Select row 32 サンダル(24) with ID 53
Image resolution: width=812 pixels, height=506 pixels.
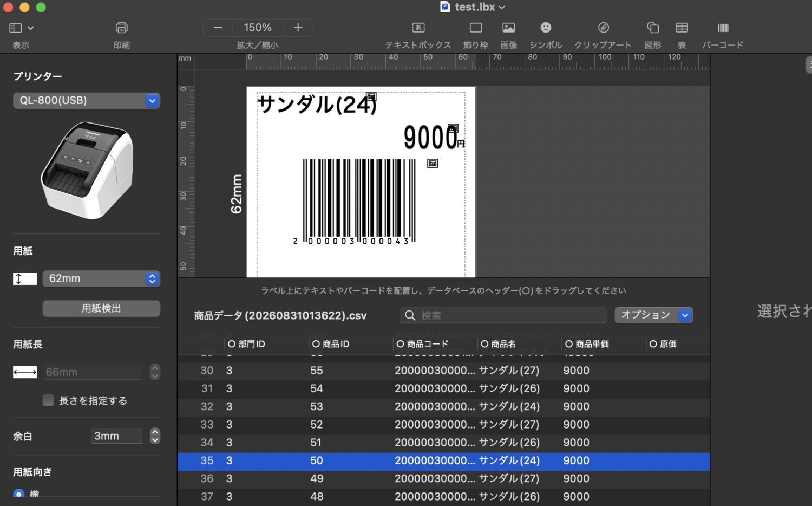443,406
